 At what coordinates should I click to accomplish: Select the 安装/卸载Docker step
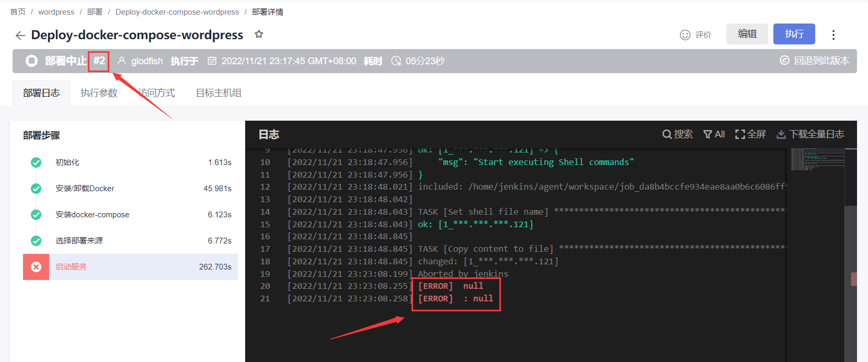[130, 189]
